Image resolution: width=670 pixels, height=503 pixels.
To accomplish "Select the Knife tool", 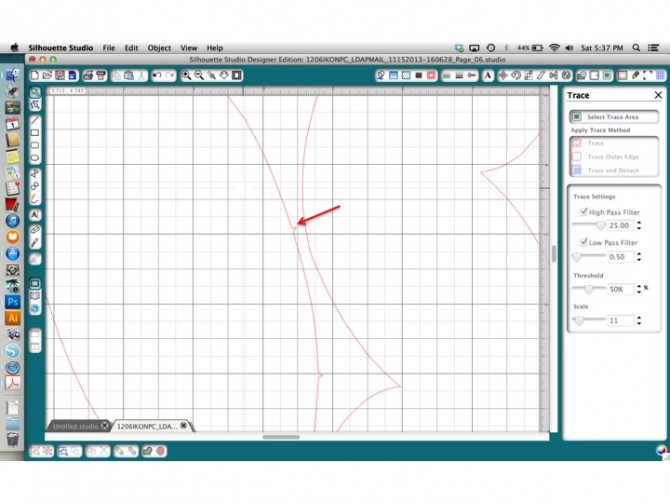I will (x=35, y=243).
